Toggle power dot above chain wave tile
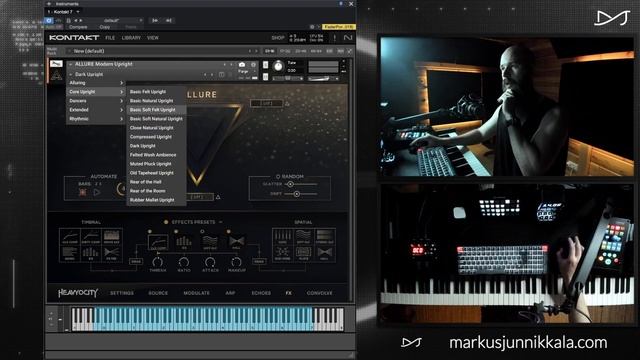 tap(202, 231)
